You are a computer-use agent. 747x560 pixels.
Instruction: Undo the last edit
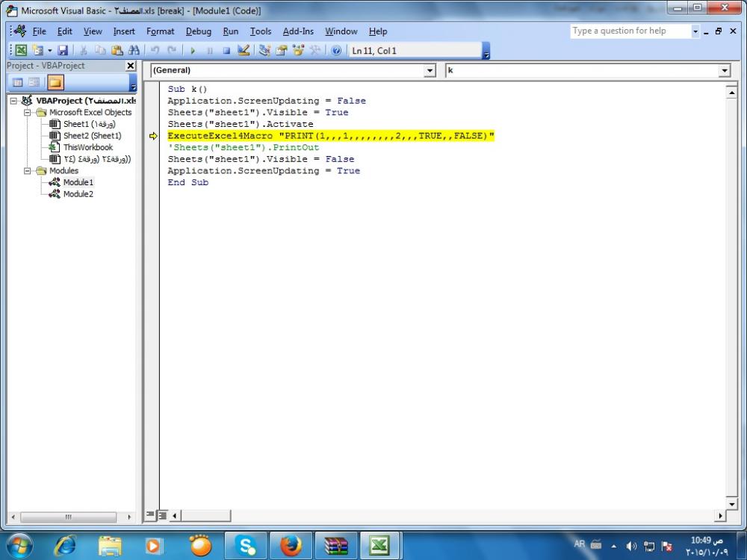click(155, 50)
